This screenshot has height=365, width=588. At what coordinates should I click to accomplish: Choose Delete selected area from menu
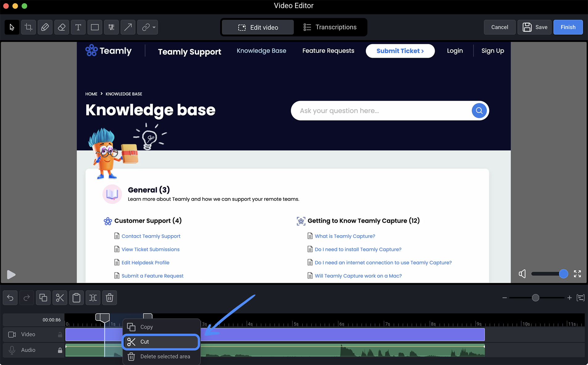[x=161, y=357]
